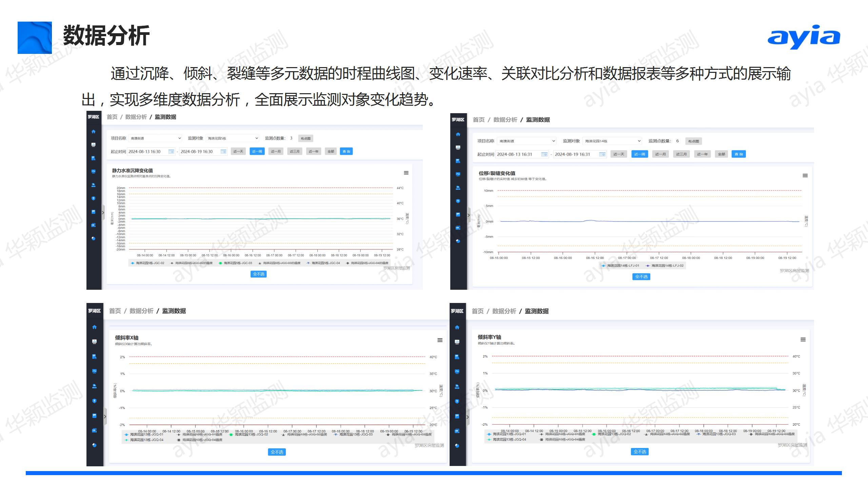The image size is (868, 488).
Task: Toggle 海滨花园14栋-LFJ-01 legend series
Action: [620, 266]
